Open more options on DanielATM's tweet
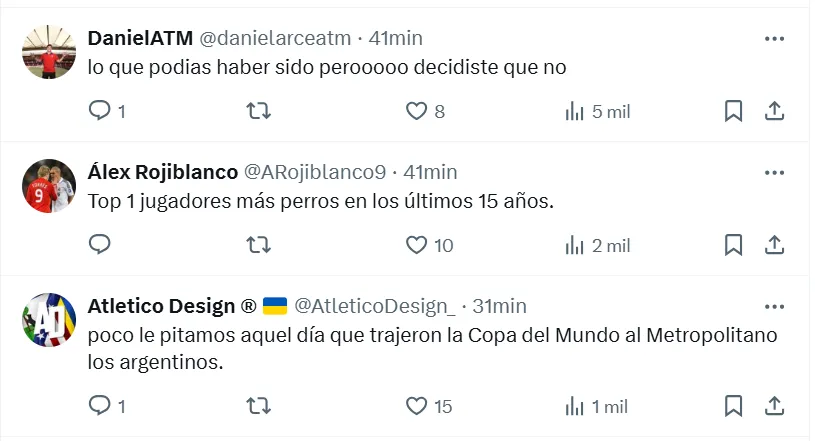 774,38
